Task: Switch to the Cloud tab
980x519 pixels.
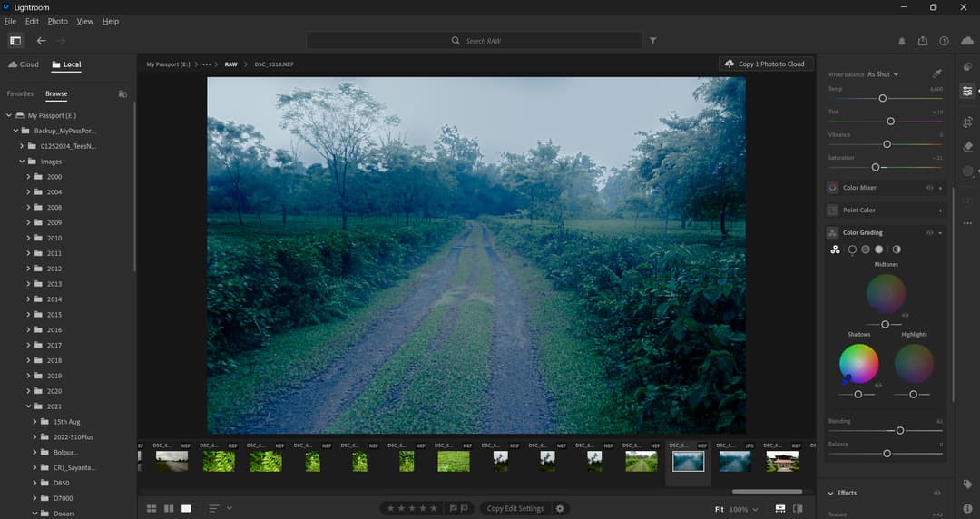Action: [x=23, y=64]
